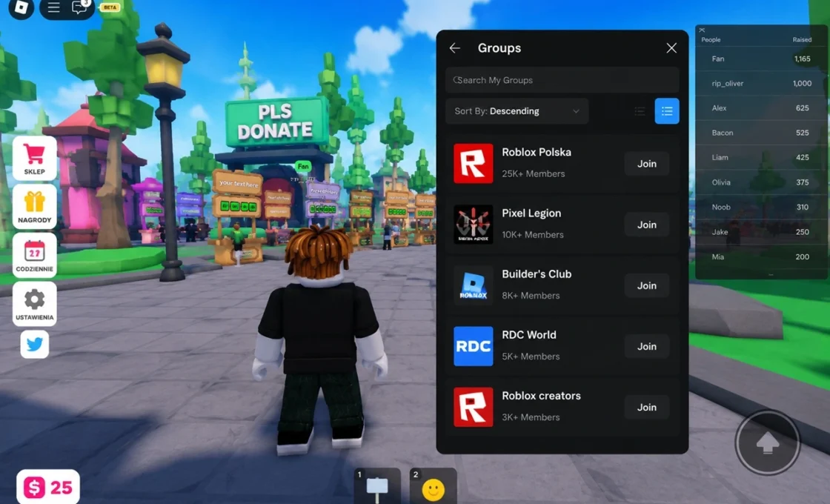Join the Builder's Club group
Screen dimensions: 830x504
click(647, 285)
